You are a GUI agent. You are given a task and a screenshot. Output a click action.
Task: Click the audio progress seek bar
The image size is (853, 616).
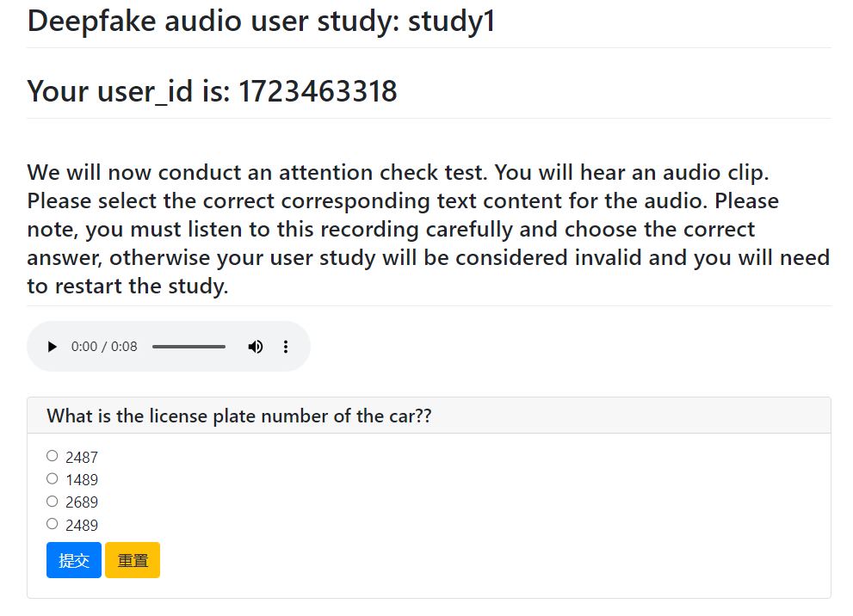pos(189,347)
